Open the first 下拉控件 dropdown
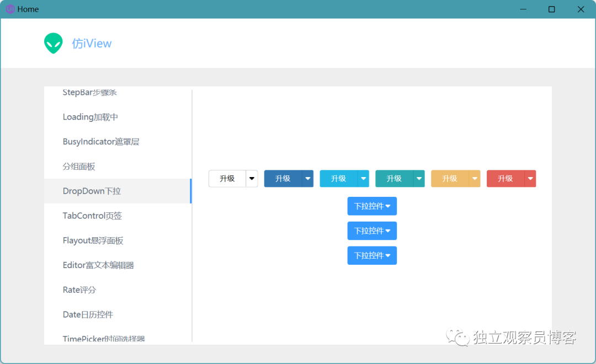596x364 pixels. coord(372,206)
